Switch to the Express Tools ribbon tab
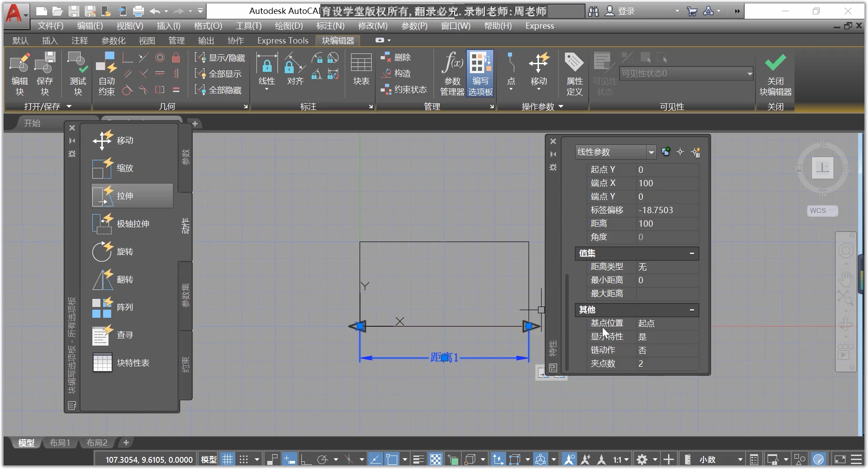Viewport: 868px width, 469px height. click(x=283, y=41)
